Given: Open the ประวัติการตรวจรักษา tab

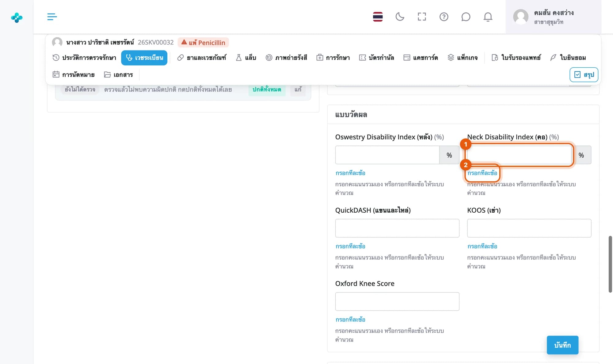Looking at the screenshot, I should 84,58.
